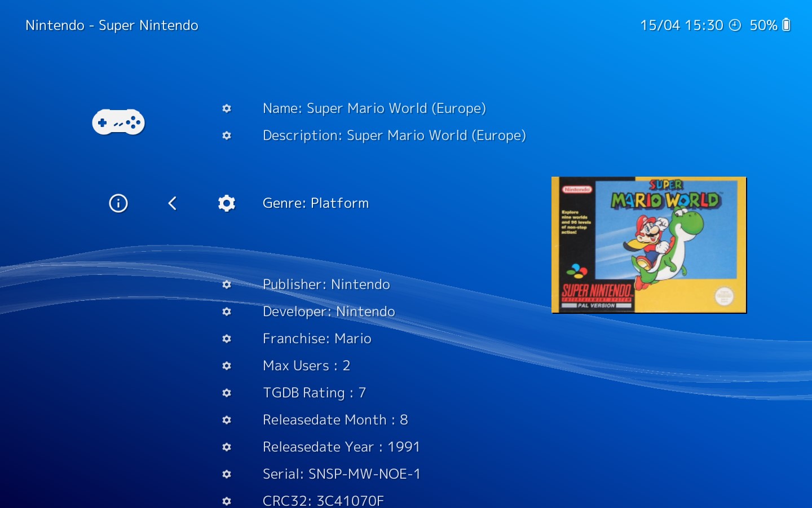Viewport: 812px width, 508px height.
Task: Open the info circle icon
Action: pyautogui.click(x=118, y=203)
